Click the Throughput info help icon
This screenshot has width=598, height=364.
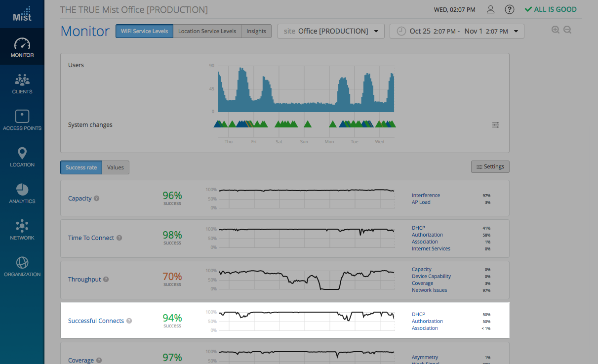106,280
